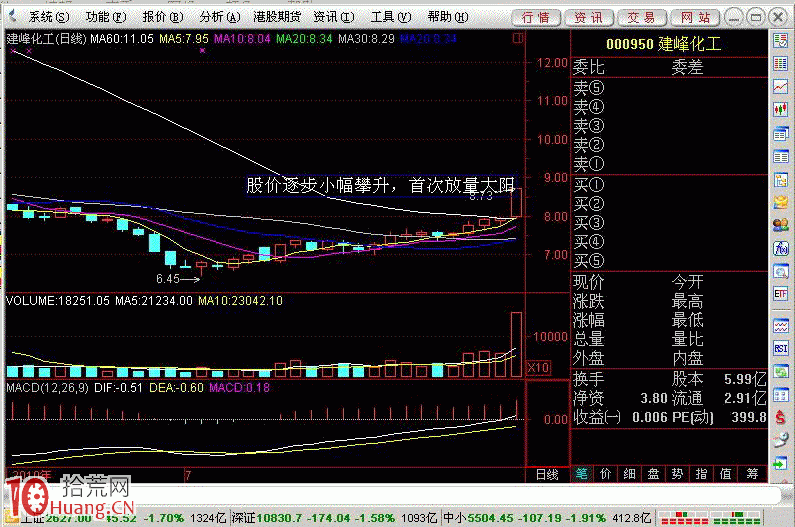Click the 中小 5504.45 index in status bar
Screen dimensions: 795x527
coord(524,518)
